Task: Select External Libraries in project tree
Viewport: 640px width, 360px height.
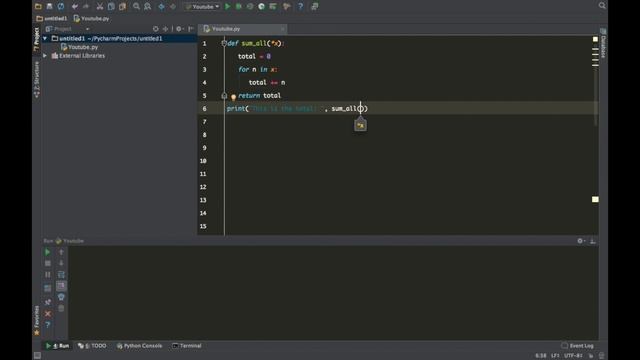Action: pos(78,56)
